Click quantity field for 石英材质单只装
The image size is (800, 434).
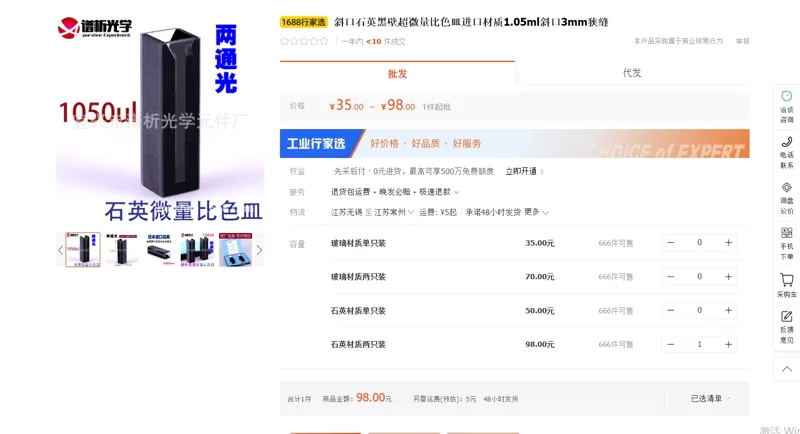click(x=699, y=310)
